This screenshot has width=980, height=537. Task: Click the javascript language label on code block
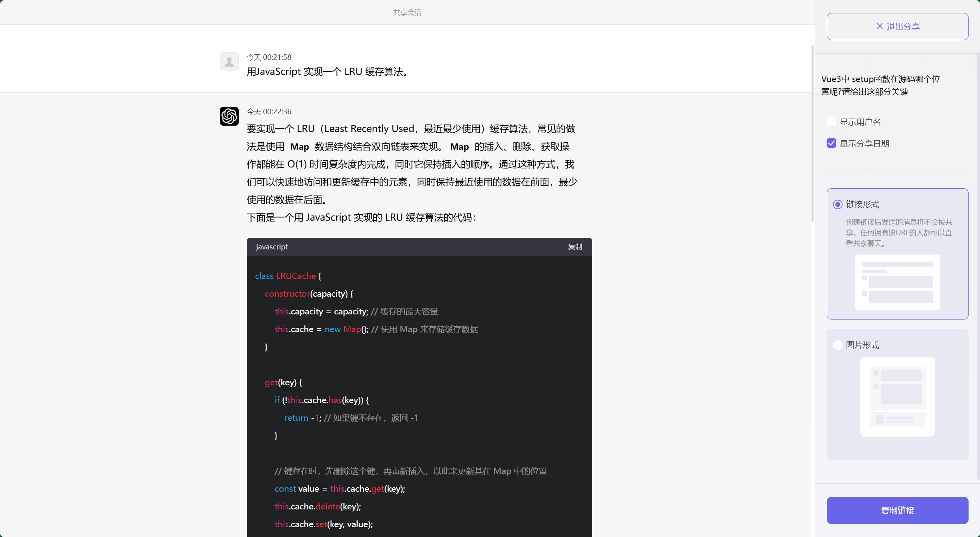(272, 247)
